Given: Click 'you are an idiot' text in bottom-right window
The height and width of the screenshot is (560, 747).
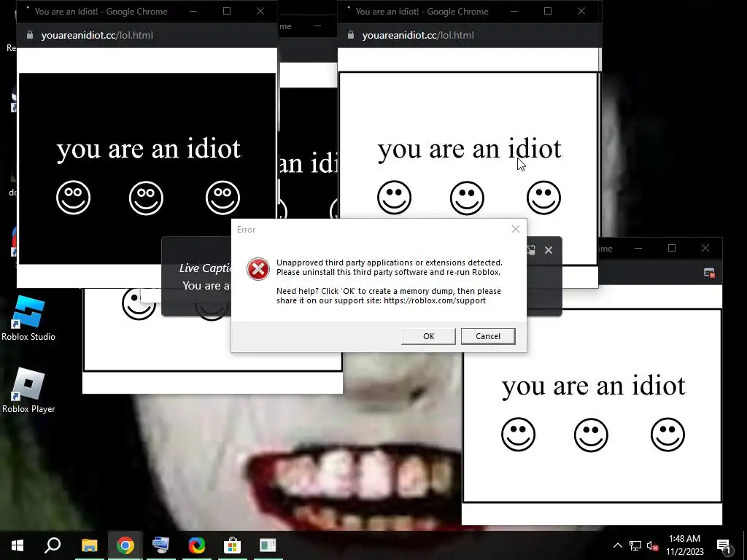Looking at the screenshot, I should pyautogui.click(x=594, y=386).
